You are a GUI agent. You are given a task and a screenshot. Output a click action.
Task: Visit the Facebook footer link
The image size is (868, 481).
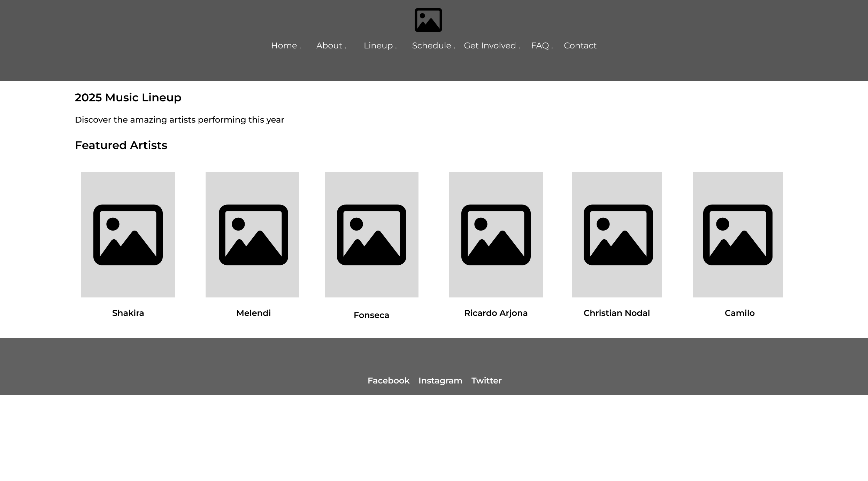click(x=389, y=381)
